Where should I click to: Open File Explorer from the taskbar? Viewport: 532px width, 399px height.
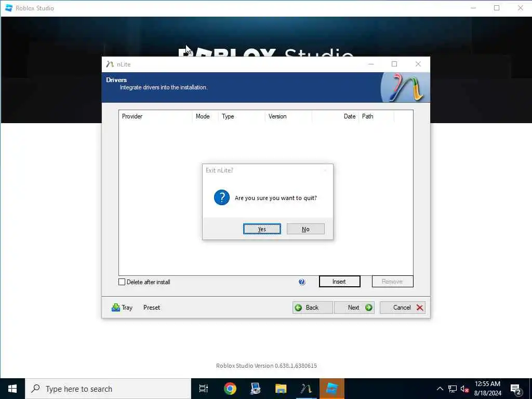point(281,389)
